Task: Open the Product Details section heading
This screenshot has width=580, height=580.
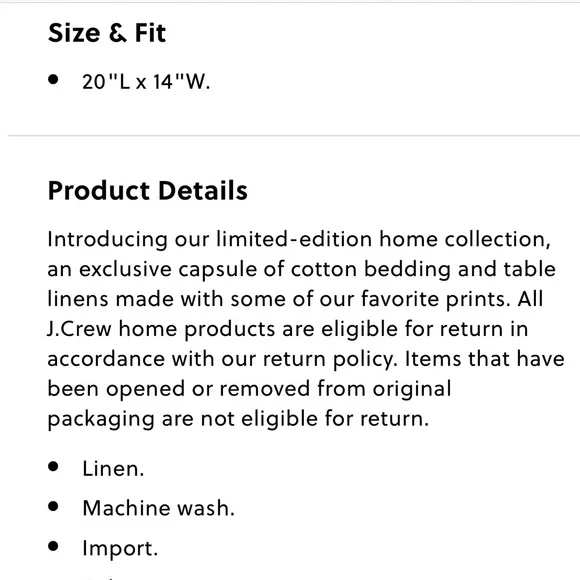Action: coord(148,191)
